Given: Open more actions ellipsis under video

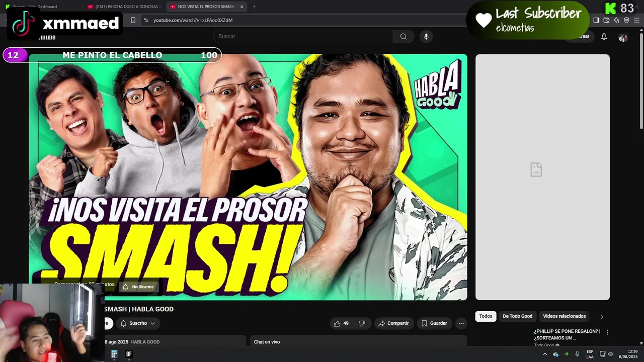Looking at the screenshot, I should pyautogui.click(x=461, y=323).
